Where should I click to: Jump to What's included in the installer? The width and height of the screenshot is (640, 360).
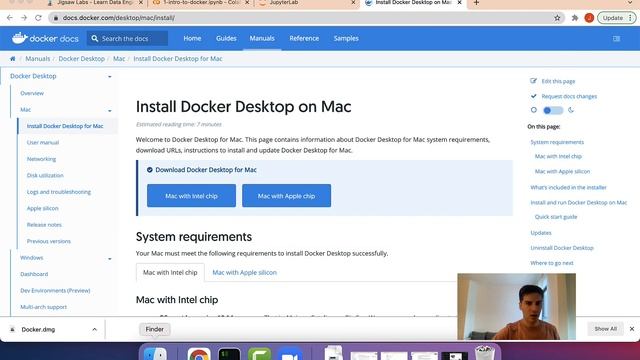(x=569, y=187)
